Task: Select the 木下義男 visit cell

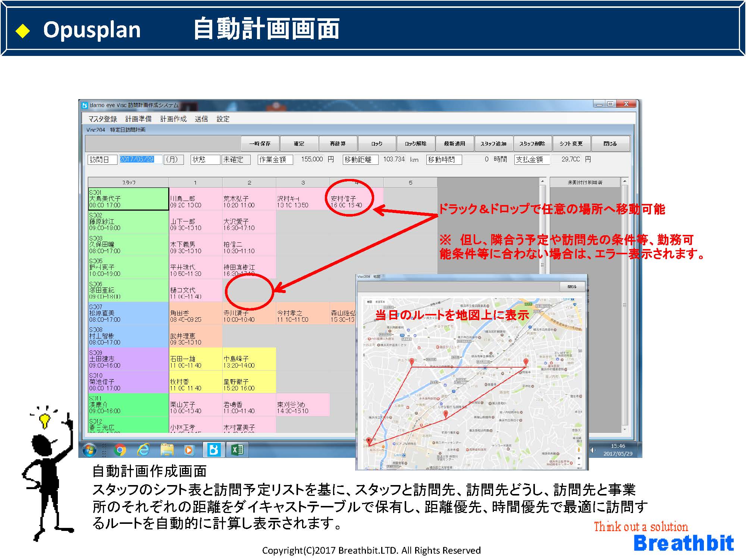Action: click(195, 245)
